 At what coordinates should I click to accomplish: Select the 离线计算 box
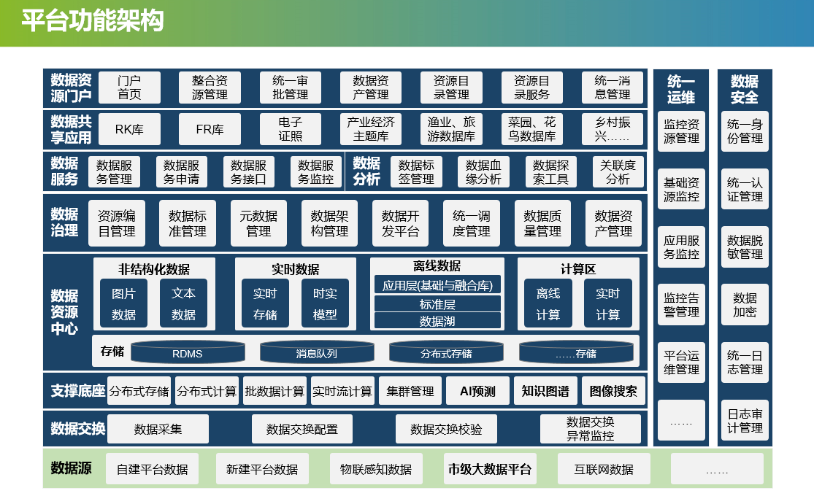(548, 303)
